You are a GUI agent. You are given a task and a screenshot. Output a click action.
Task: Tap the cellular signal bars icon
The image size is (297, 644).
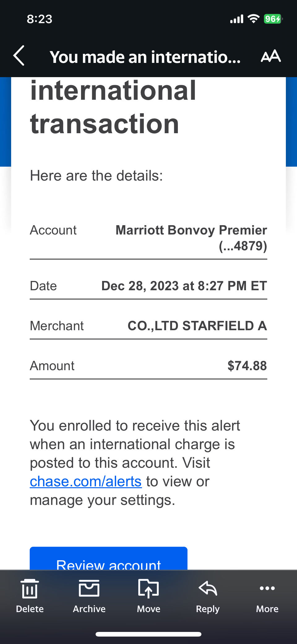point(237,19)
